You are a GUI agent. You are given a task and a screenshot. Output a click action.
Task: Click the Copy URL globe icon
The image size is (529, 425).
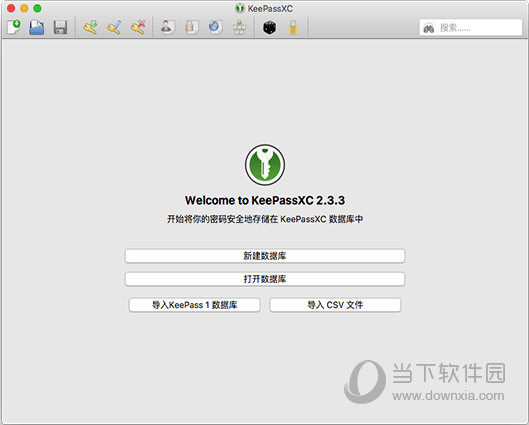(x=215, y=27)
